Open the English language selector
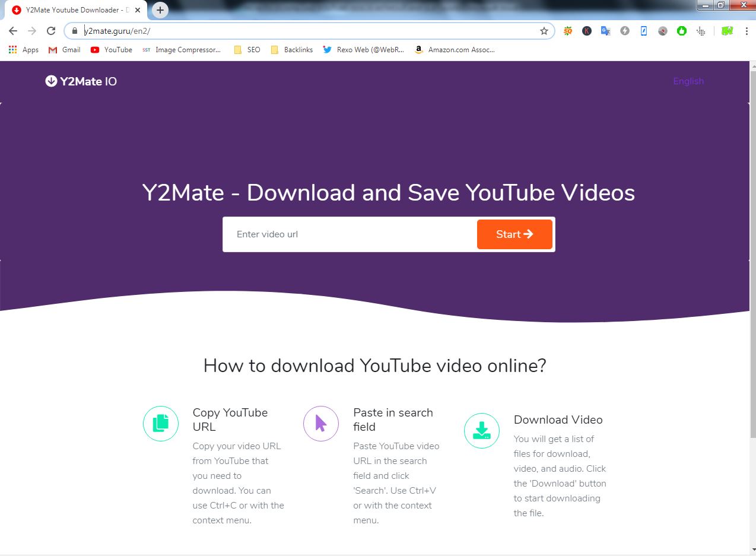Image resolution: width=756 pixels, height=556 pixels. [688, 81]
